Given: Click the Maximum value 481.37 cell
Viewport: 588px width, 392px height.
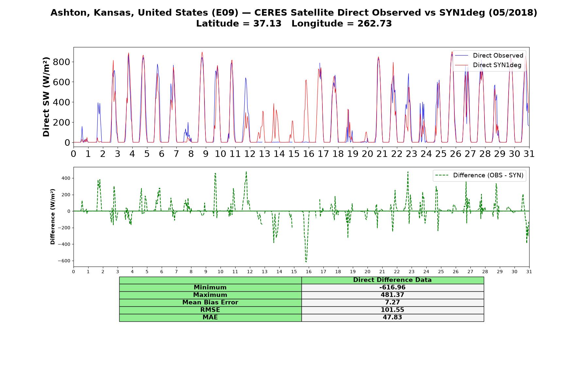Looking at the screenshot, I should [x=392, y=295].
